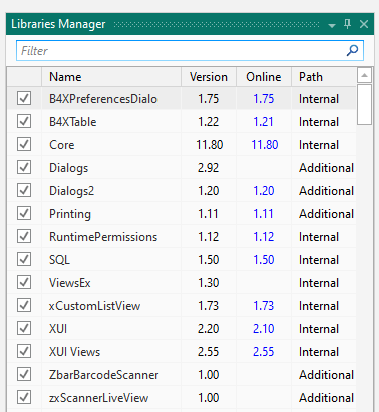Select the xCustomListView library name
This screenshot has height=412, width=379.
coord(94,306)
